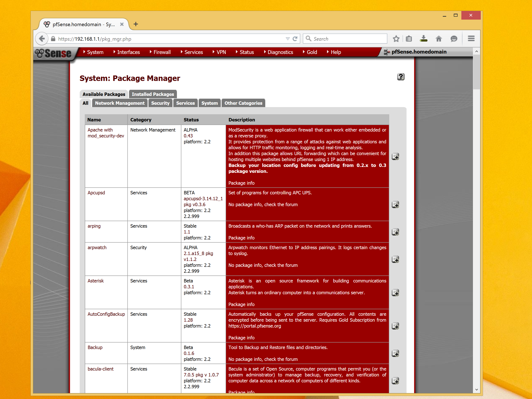Install the Apache with mod_security-dev package

pos(395,156)
